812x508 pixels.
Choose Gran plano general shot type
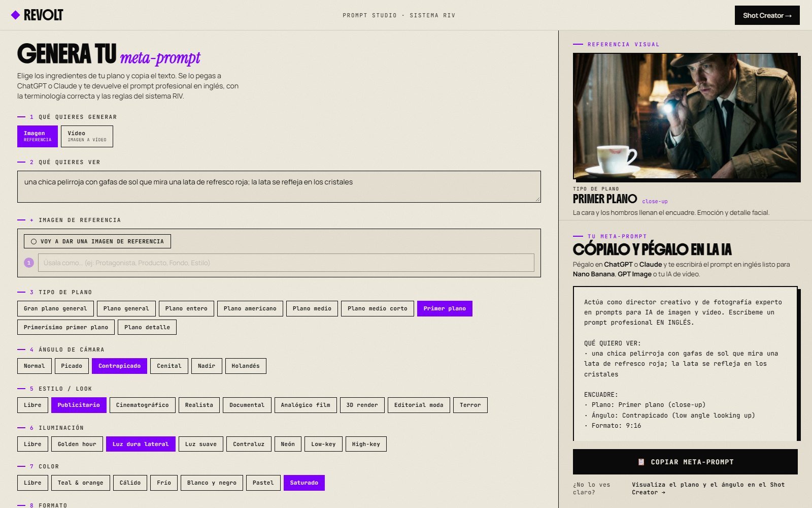[x=55, y=308]
